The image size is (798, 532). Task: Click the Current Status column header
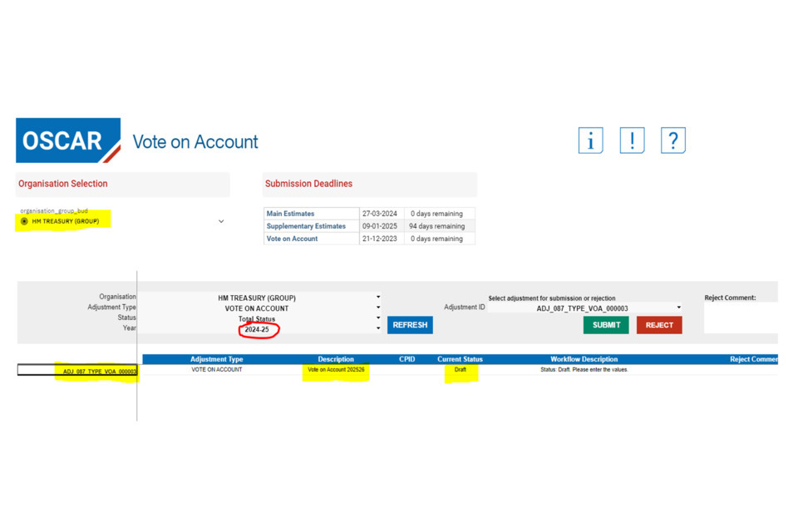pyautogui.click(x=460, y=359)
